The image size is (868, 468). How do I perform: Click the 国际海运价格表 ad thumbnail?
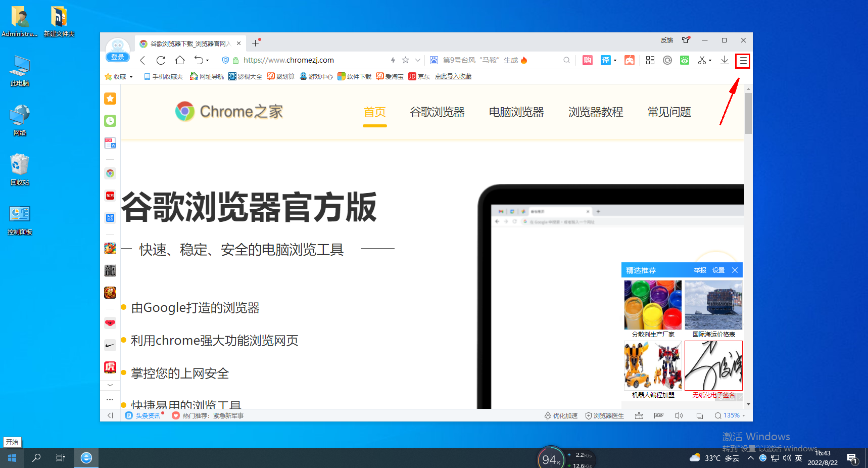tap(713, 305)
